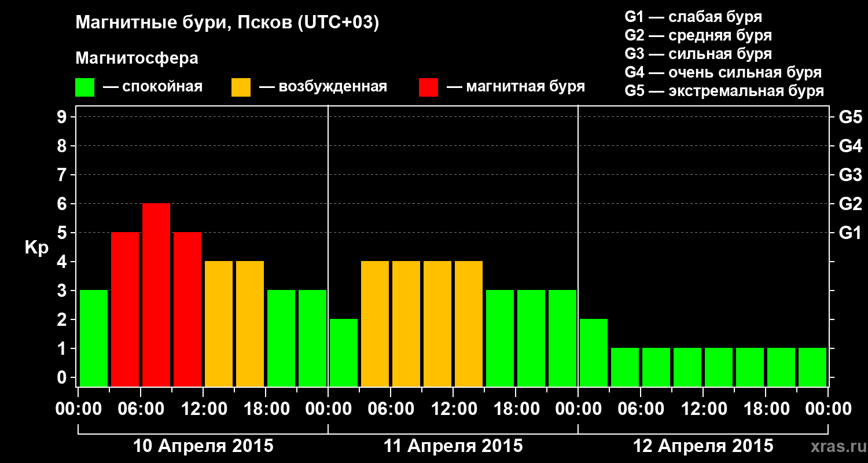The image size is (868, 463).
Task: Click the yellow bar starting 03:00 on 11 April
Action: [375, 324]
